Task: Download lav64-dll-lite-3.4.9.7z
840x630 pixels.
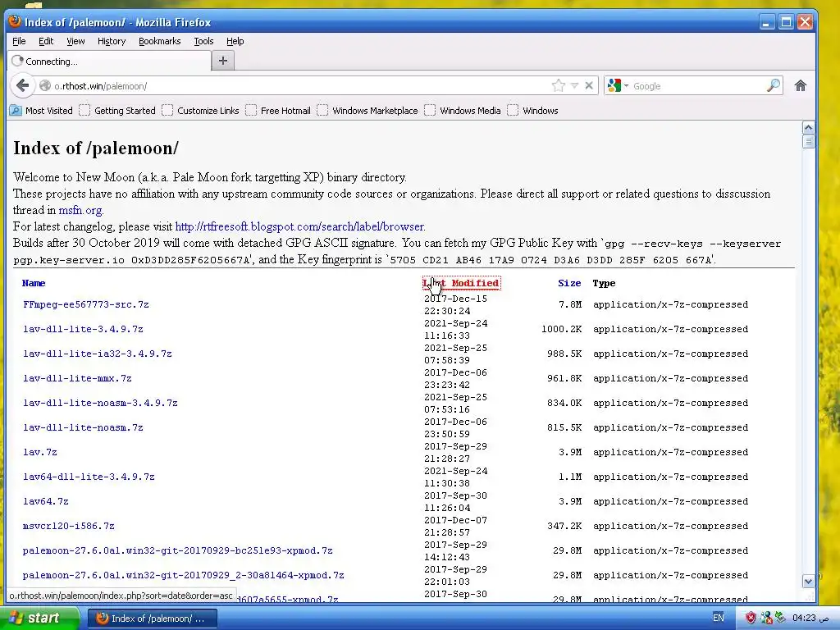Action: point(89,477)
